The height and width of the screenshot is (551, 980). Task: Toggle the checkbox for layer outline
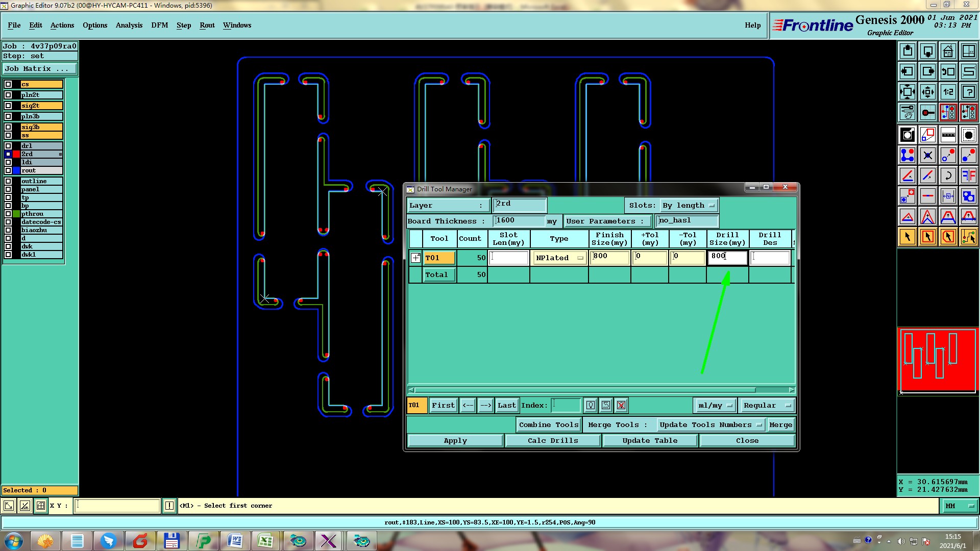click(8, 181)
